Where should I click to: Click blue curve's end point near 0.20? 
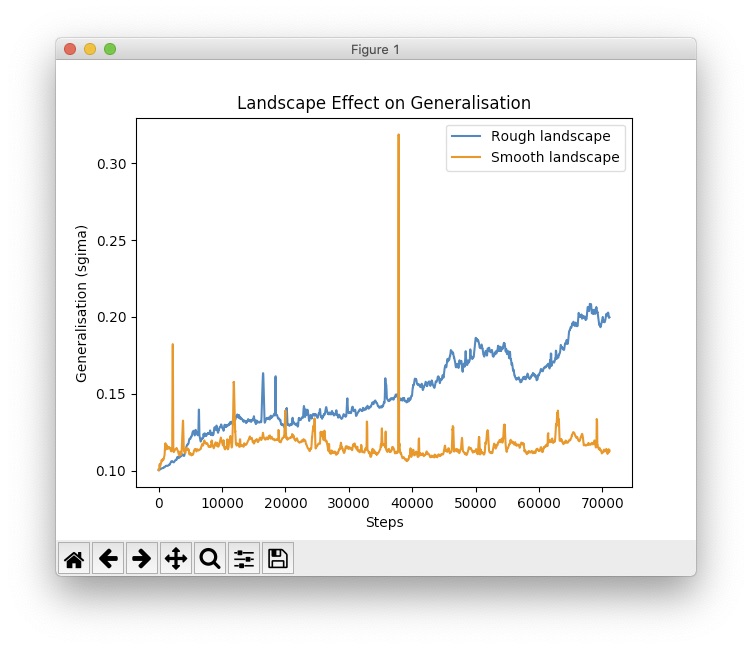pyautogui.click(x=609, y=317)
